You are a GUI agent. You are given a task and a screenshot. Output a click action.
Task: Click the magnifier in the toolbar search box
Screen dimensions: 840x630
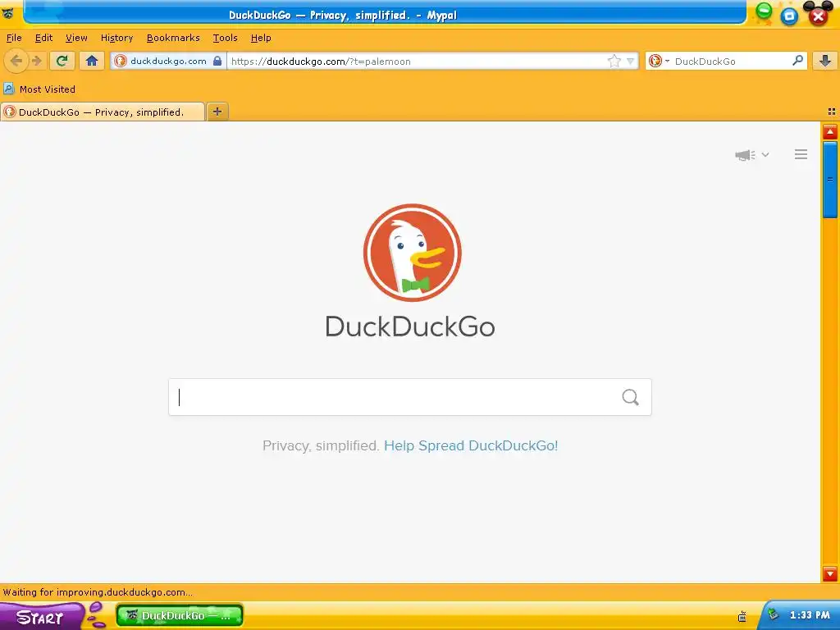tap(797, 61)
